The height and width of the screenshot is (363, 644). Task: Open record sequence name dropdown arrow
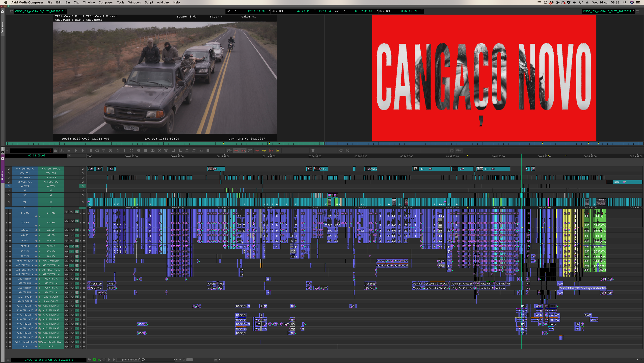coord(633,11)
